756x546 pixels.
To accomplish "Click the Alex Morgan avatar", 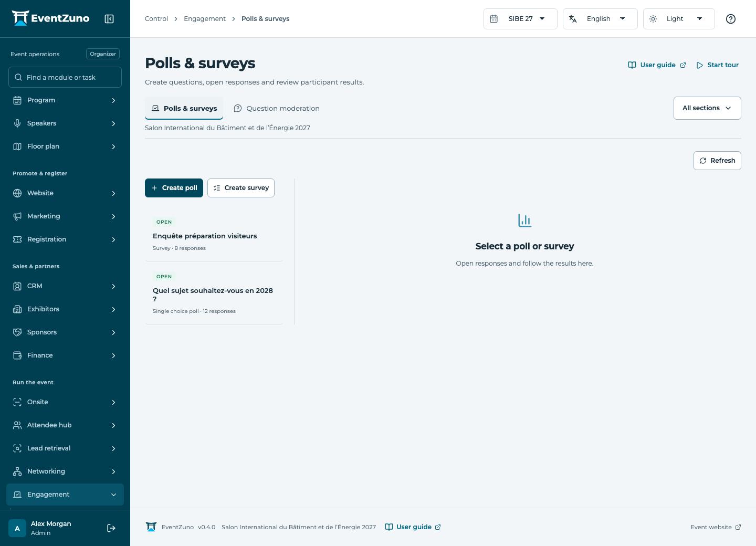I will 17,528.
